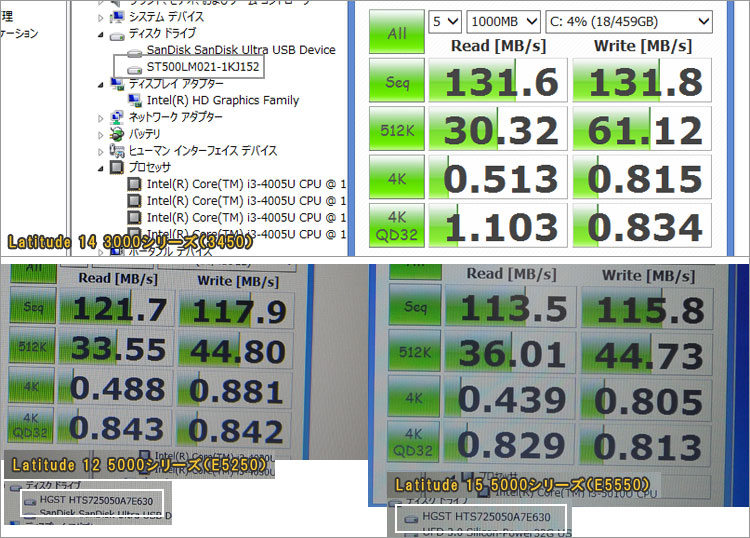Click the ディスプレイ アダプター category icon

tap(117, 84)
